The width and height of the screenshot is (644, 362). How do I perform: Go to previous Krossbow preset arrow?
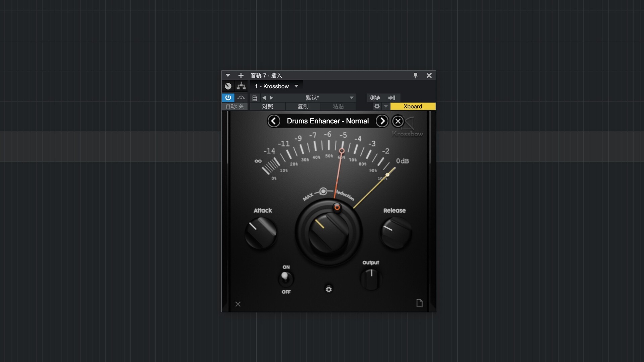pyautogui.click(x=274, y=121)
